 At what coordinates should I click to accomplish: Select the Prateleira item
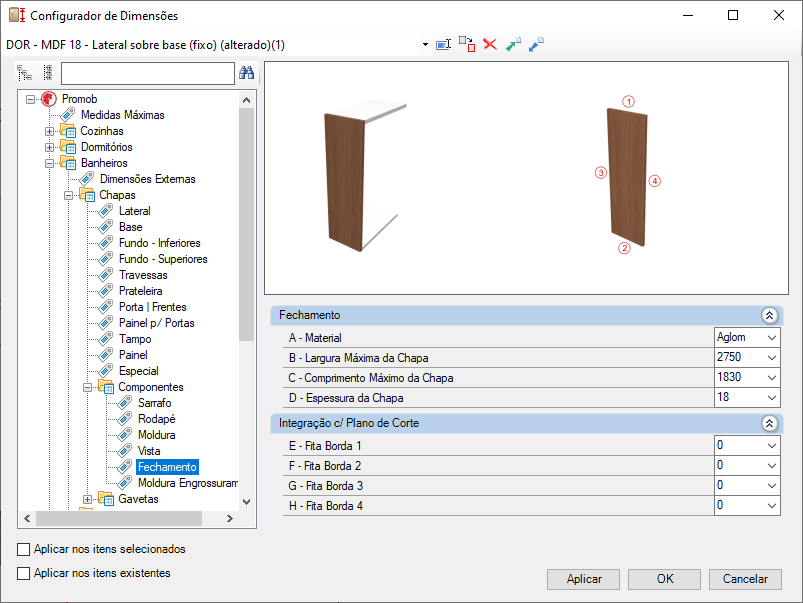(140, 290)
